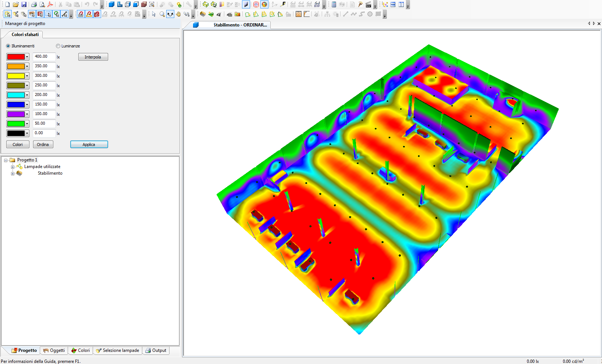Switch to the Oggetti tab
The image size is (602, 364).
coord(54,350)
